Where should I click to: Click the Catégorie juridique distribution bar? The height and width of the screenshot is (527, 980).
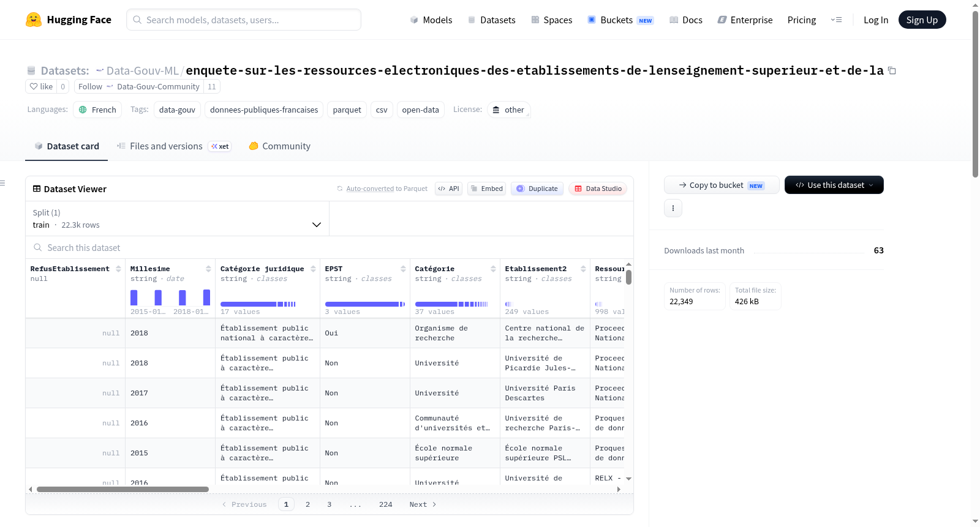258,304
